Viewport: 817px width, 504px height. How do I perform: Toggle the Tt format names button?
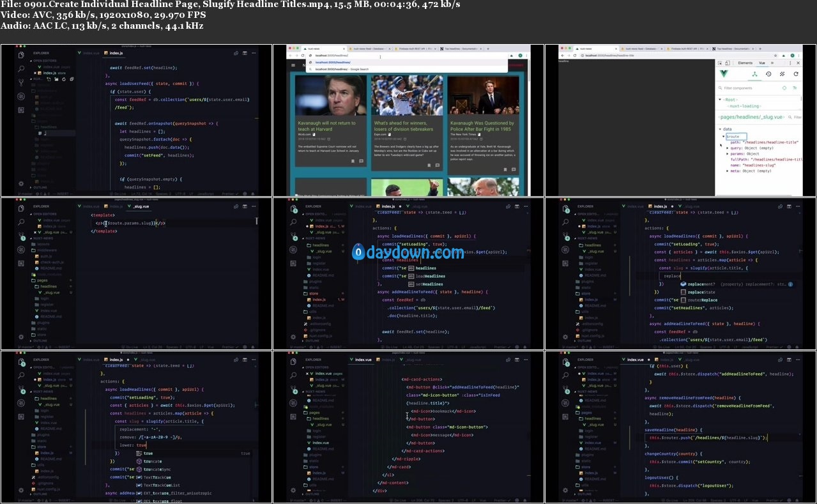point(795,88)
